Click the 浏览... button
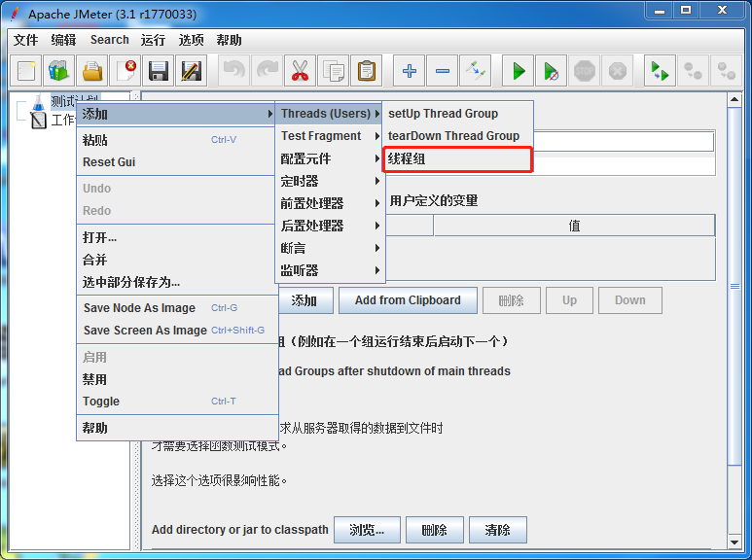This screenshot has width=752, height=560. (x=367, y=530)
